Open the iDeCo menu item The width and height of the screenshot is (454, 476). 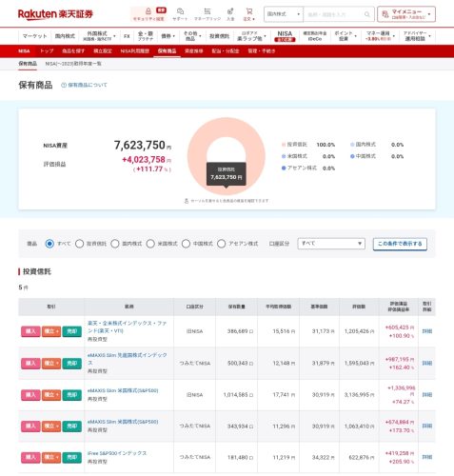[314, 36]
